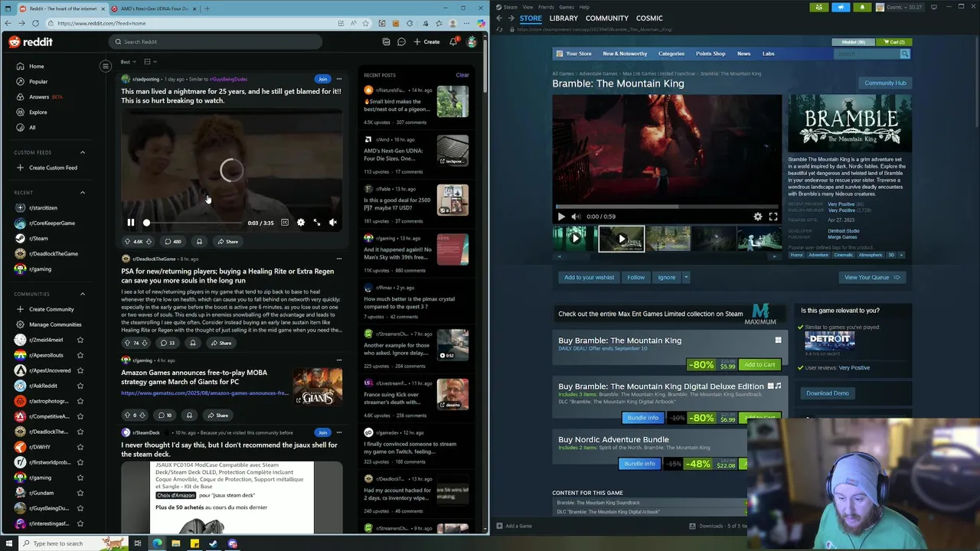The width and height of the screenshot is (980, 551).
Task: Collapse the Recent section in sidebar
Action: click(x=83, y=193)
